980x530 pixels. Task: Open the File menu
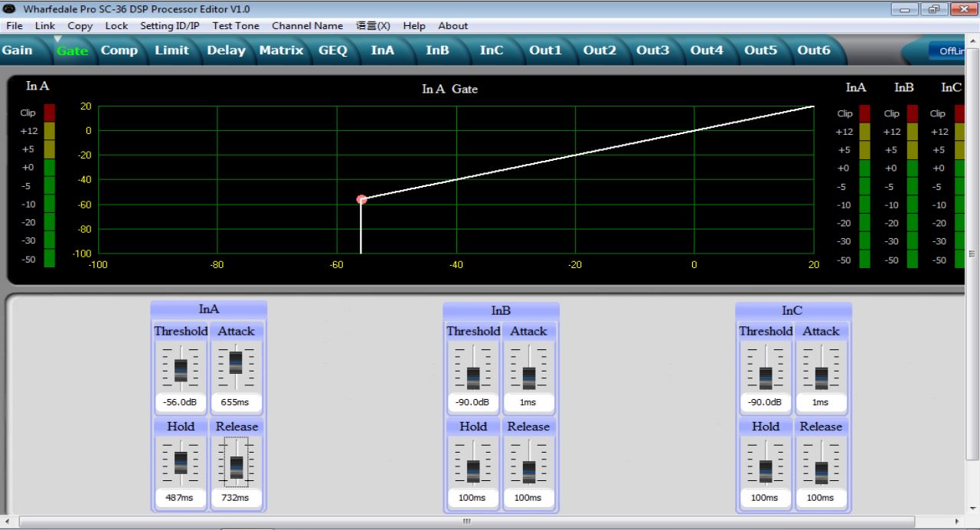click(14, 25)
